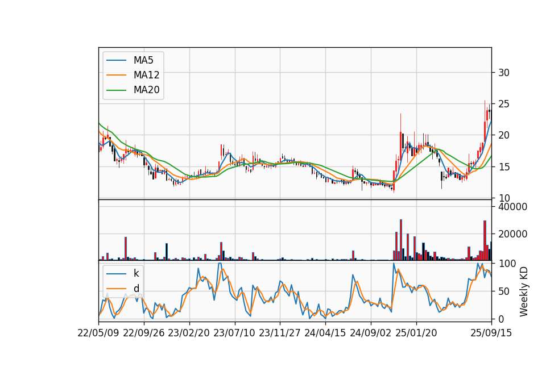
Task: Click the price axis value 15
Action: click(504, 167)
